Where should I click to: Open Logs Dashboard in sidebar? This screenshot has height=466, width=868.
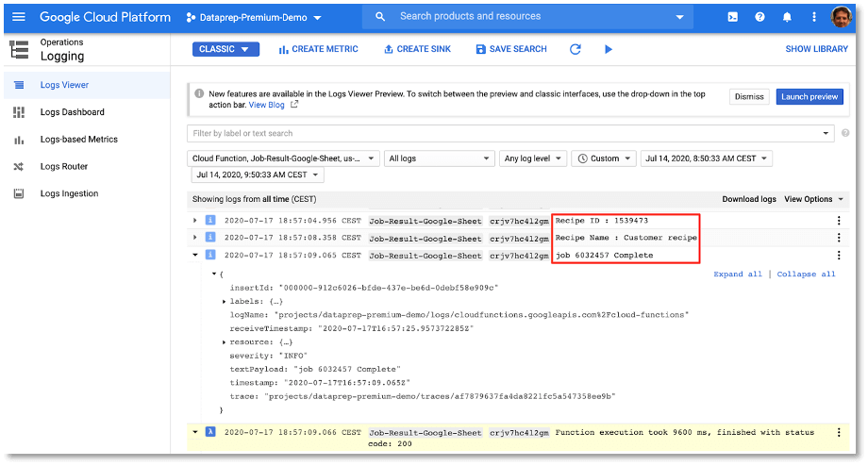(87, 112)
